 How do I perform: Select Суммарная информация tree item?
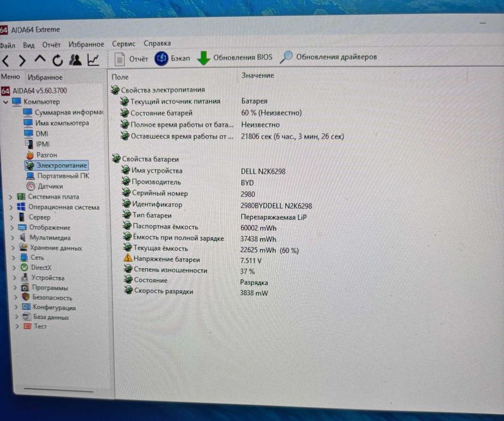click(69, 112)
